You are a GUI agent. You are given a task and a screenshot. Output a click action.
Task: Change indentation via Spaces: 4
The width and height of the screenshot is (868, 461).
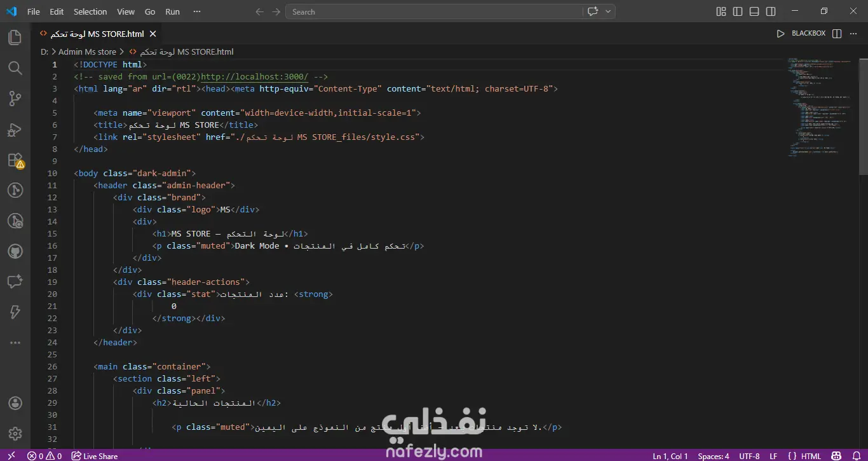(714, 456)
